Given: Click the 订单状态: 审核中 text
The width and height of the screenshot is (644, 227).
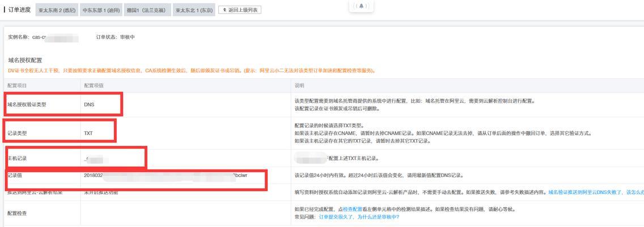Looking at the screenshot, I should tap(116, 37).
